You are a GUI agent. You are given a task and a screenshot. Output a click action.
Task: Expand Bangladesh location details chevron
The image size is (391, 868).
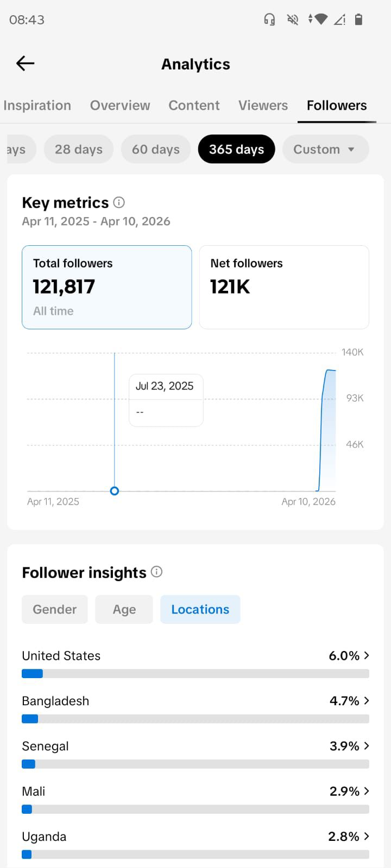[x=367, y=700]
